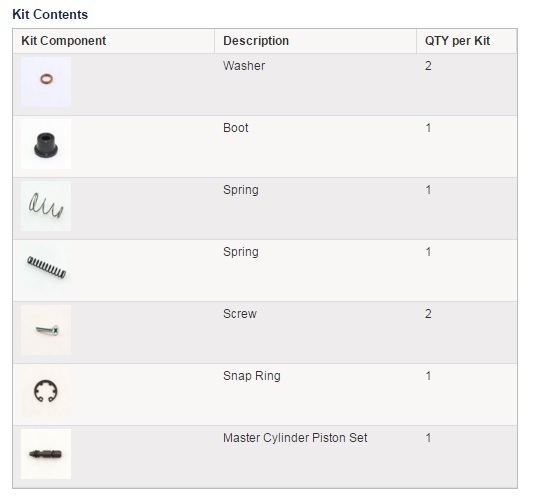Select Master Cylinder Piston Set text
Viewport: 533px width, 496px height.
pyautogui.click(x=295, y=438)
